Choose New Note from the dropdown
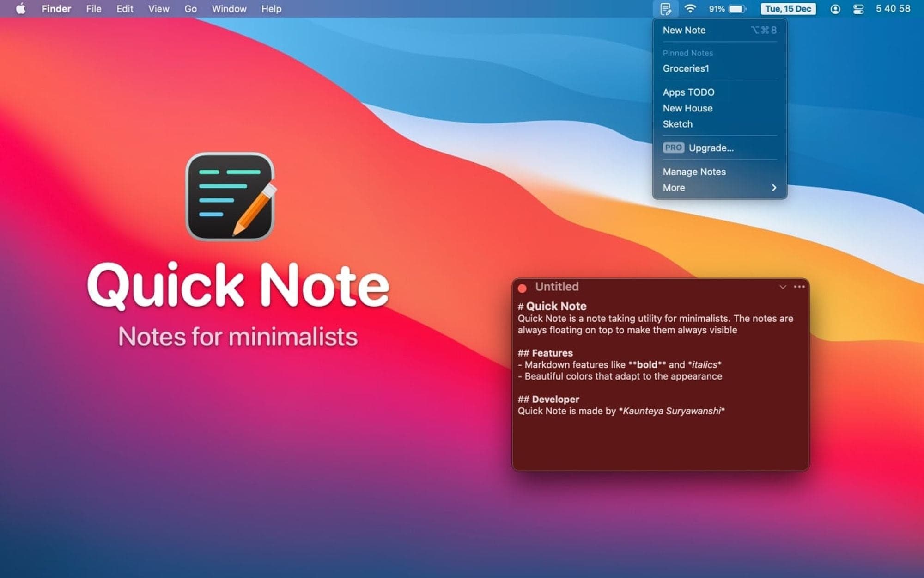The height and width of the screenshot is (578, 924). [719, 30]
